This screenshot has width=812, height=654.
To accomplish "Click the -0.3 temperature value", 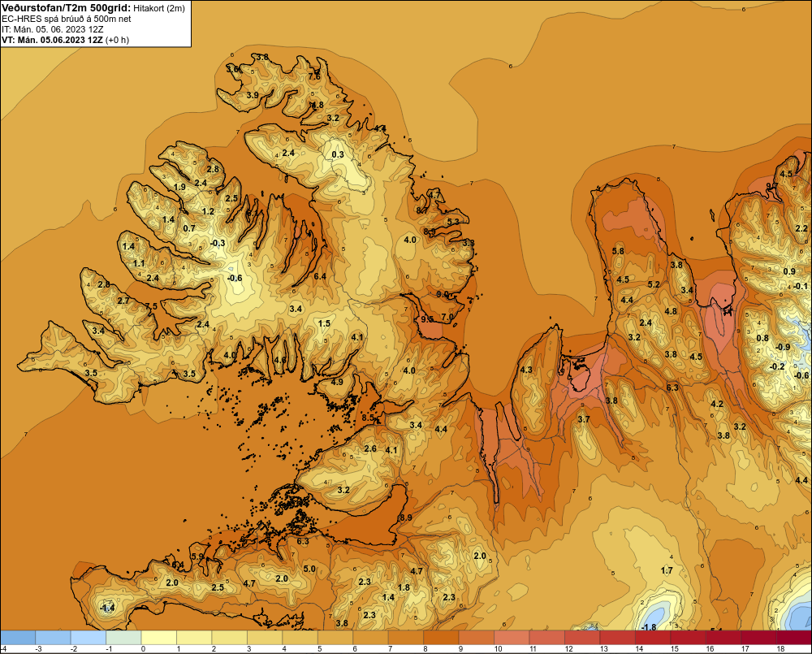I will tap(218, 243).
